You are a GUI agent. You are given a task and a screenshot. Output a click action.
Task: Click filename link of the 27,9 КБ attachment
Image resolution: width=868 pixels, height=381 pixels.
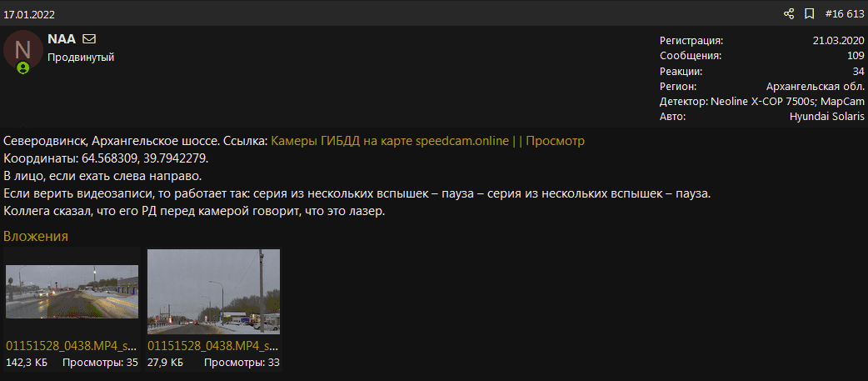tap(213, 346)
